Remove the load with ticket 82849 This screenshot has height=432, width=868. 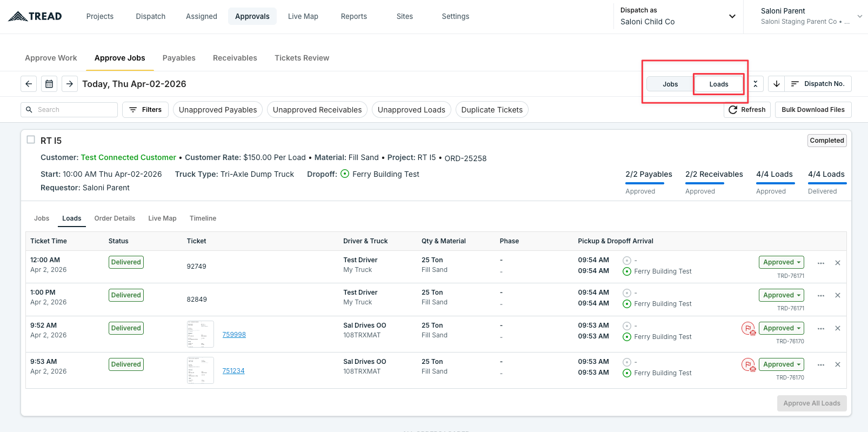[x=838, y=295]
